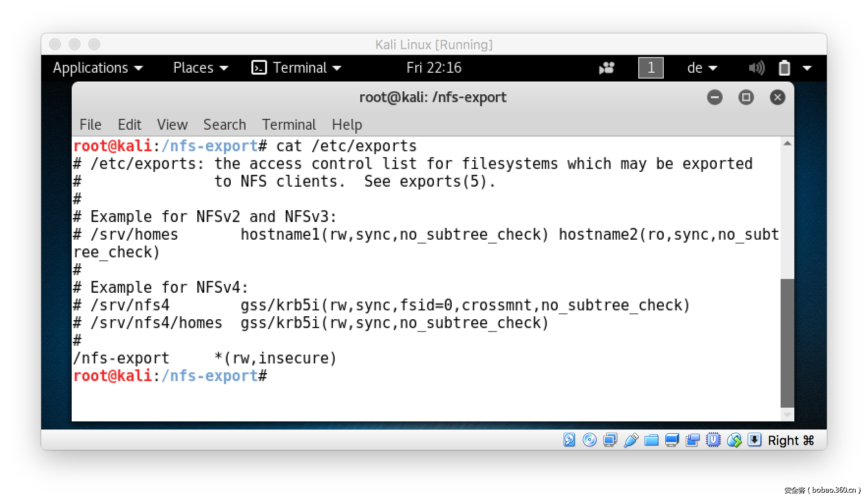Click the volume speaker icon

coord(757,68)
